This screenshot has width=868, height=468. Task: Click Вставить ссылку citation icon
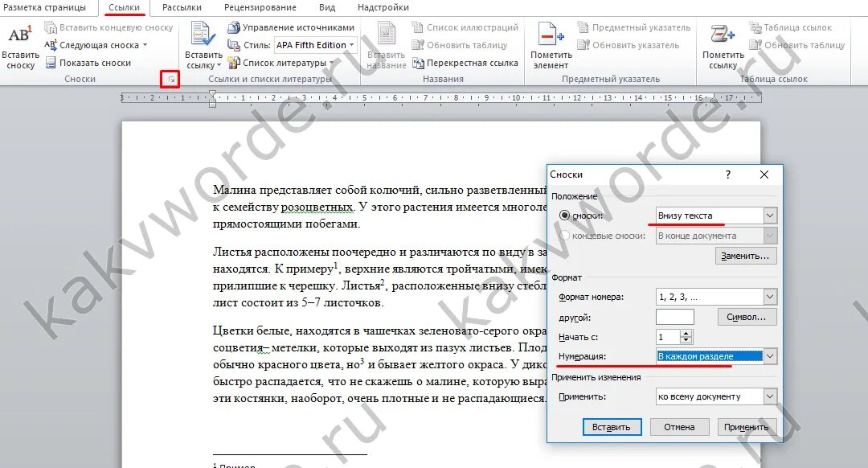point(203,34)
